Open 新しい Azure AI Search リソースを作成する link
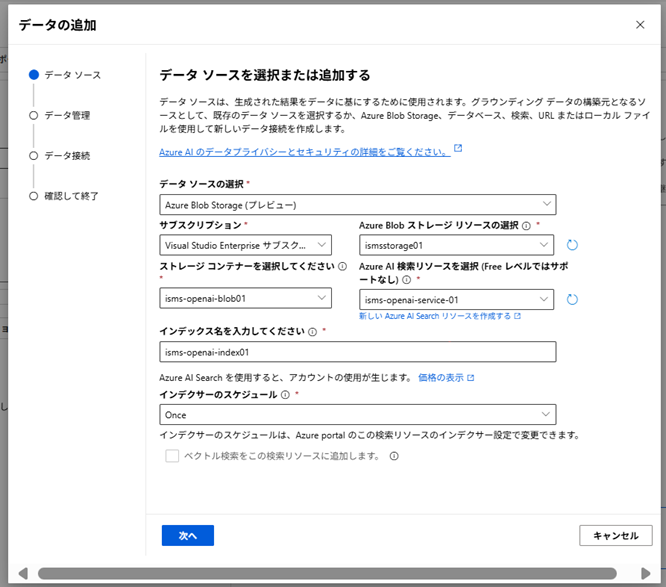Viewport: 666px width, 587px height. pyautogui.click(x=435, y=316)
